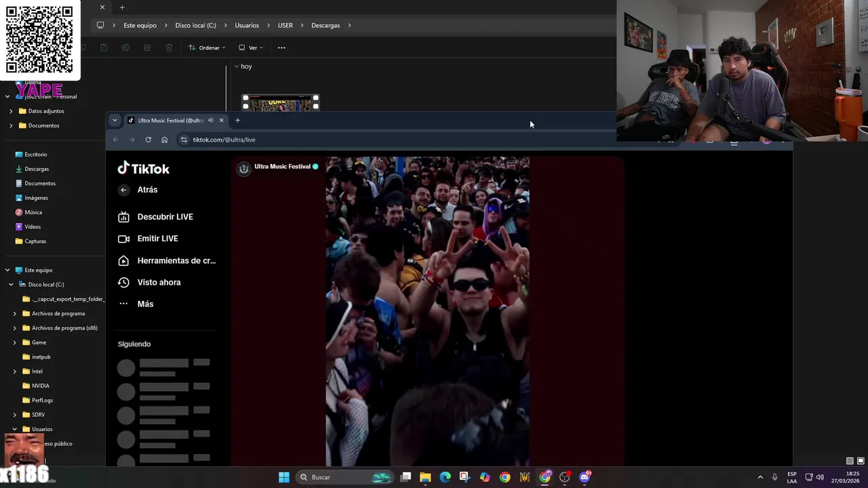Click Chrome back navigation arrow

[x=115, y=140]
